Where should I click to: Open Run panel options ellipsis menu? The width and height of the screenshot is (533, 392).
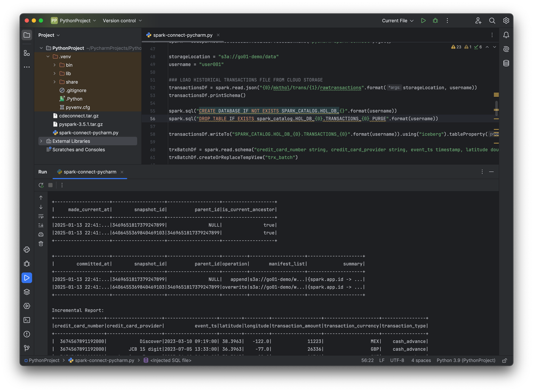(482, 172)
